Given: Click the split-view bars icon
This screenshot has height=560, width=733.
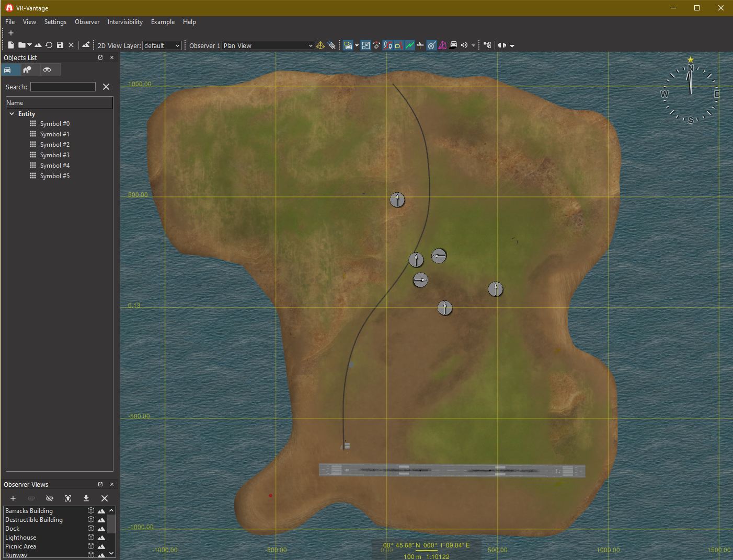Looking at the screenshot, I should point(502,45).
